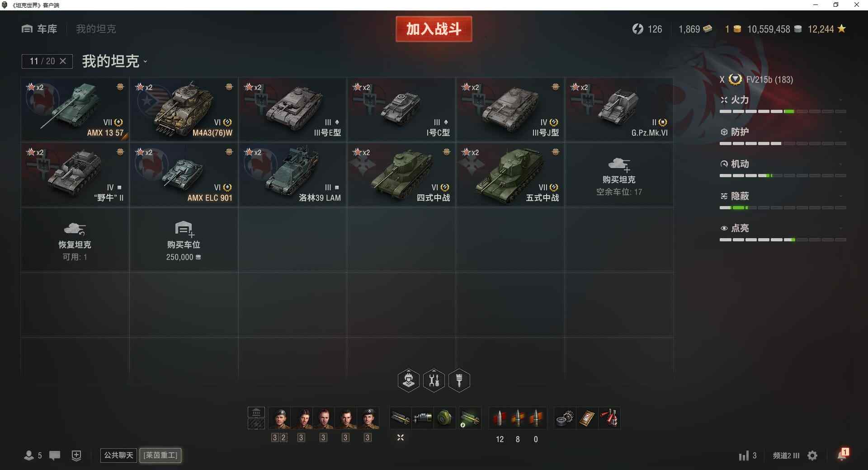Image resolution: width=868 pixels, height=470 pixels.
Task: Open the notification bell icon
Action: click(x=843, y=455)
